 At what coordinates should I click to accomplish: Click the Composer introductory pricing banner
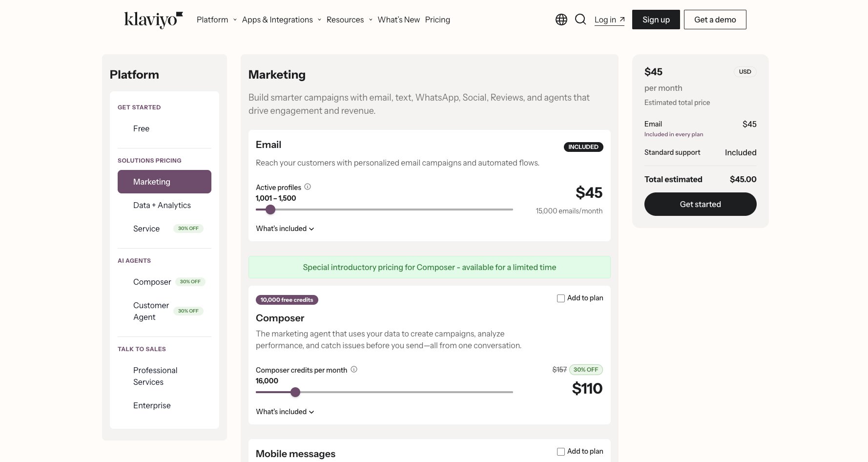click(430, 267)
